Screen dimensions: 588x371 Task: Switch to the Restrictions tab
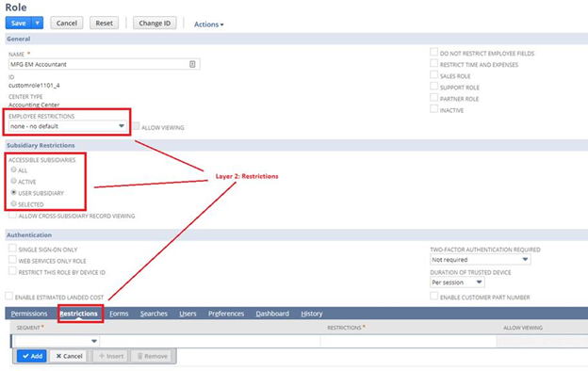78,314
